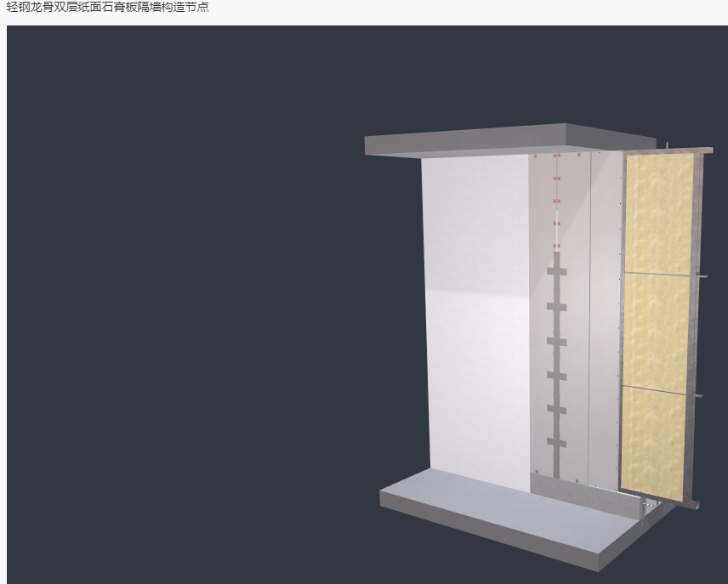The width and height of the screenshot is (728, 584).
Task: Click the concrete ceiling slab in model
Action: tap(509, 139)
